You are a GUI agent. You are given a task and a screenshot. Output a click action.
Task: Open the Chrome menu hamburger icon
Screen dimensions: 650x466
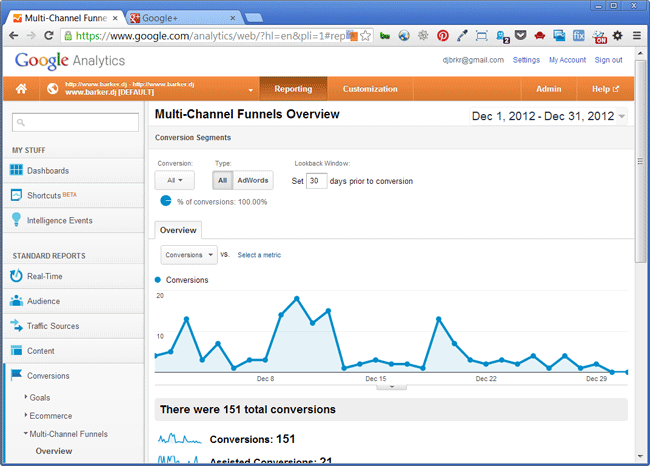637,36
